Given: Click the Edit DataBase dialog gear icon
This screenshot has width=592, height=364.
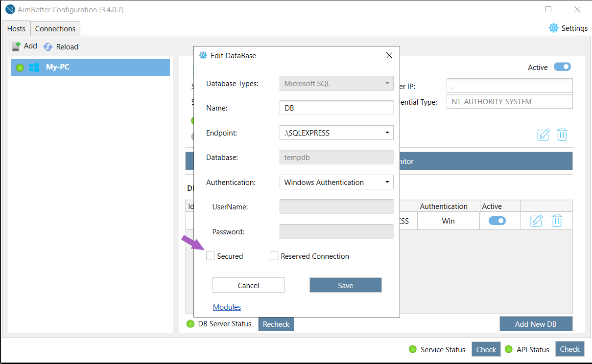Looking at the screenshot, I should (203, 55).
